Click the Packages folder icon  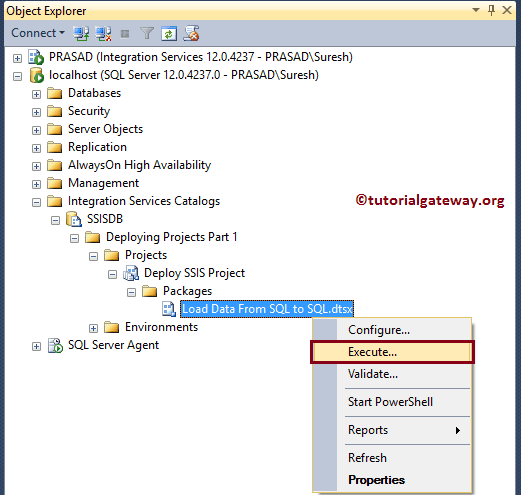tap(150, 291)
